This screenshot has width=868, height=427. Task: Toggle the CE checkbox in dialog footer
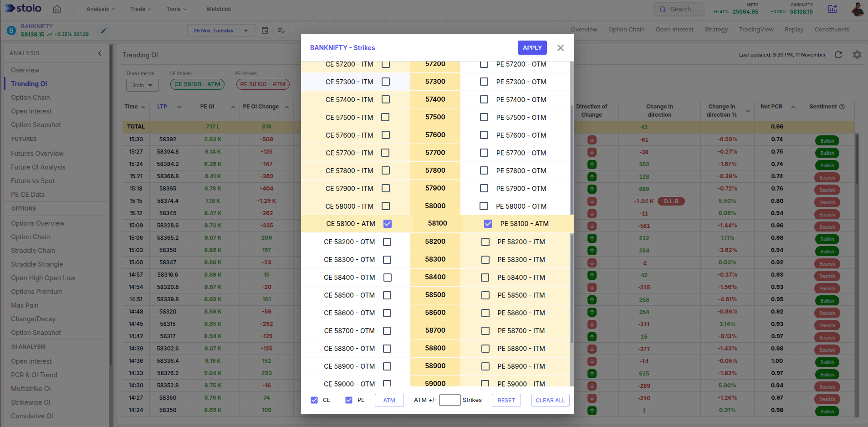tap(314, 400)
